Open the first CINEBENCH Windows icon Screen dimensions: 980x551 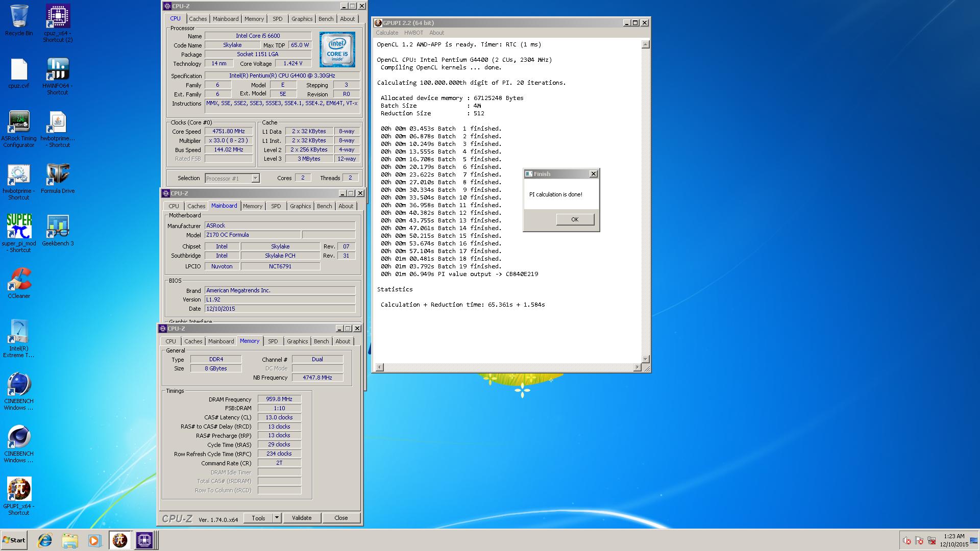click(x=19, y=391)
